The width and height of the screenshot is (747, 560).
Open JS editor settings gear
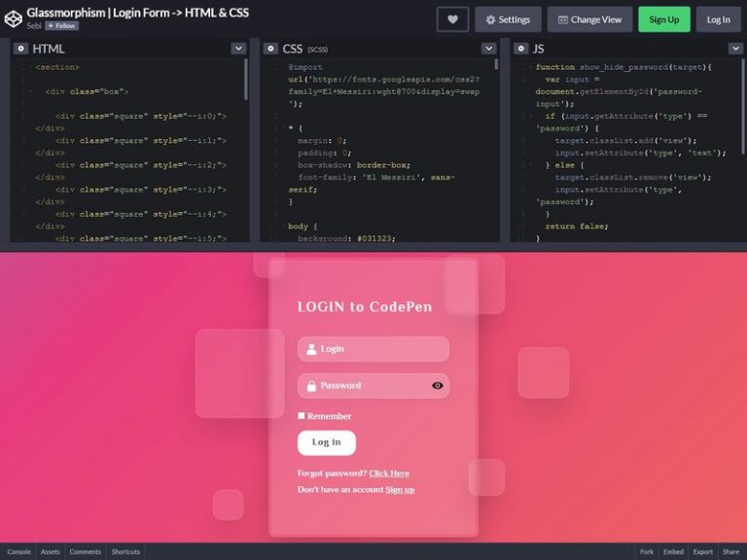(x=518, y=48)
